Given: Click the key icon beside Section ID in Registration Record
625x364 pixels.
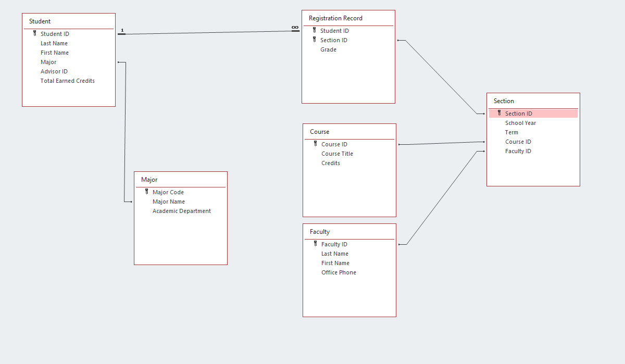Looking at the screenshot, I should coord(314,40).
